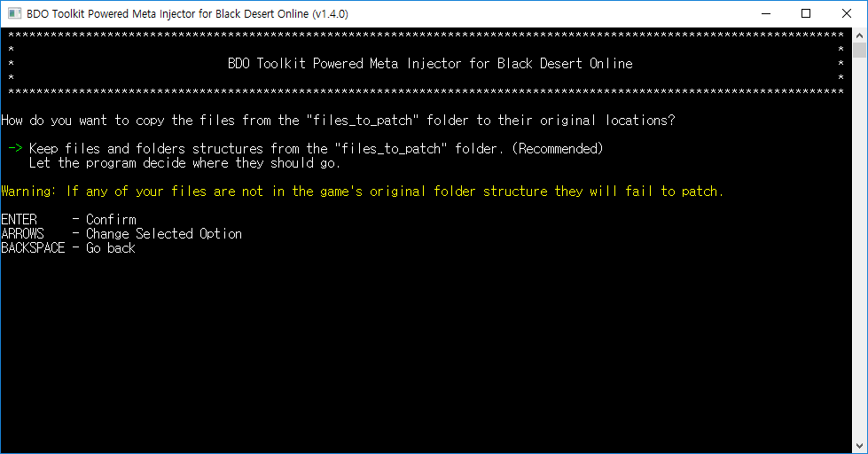Viewport: 868px width, 454px height.
Task: Click the scrollbar up arrow
Action: click(860, 34)
